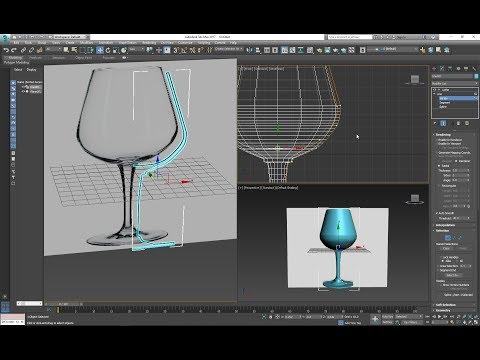Click the Auto Key button
This screenshot has height=360, width=480.
click(x=387, y=317)
